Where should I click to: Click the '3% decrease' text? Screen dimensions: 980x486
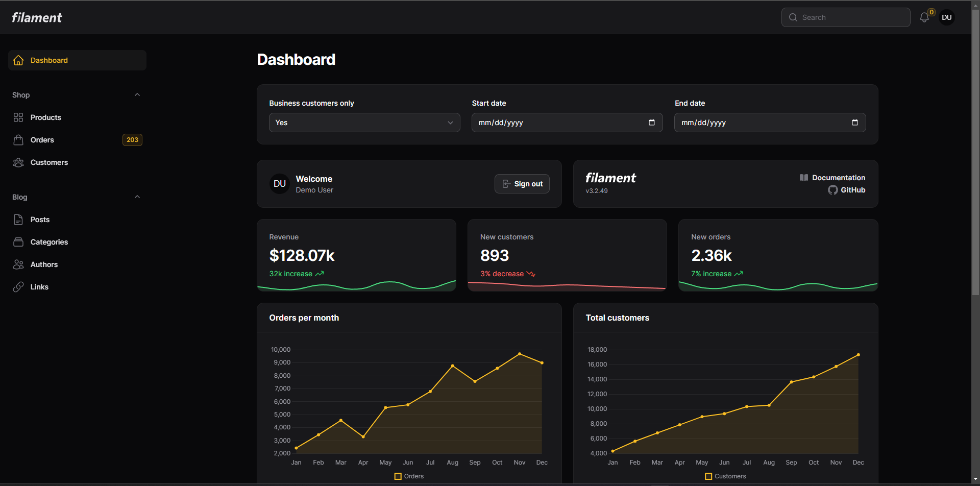point(502,274)
